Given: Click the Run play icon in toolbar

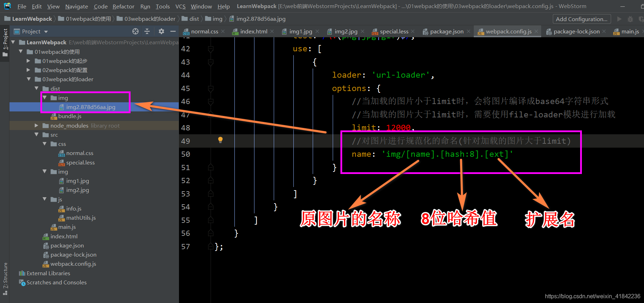Looking at the screenshot, I should click(619, 19).
